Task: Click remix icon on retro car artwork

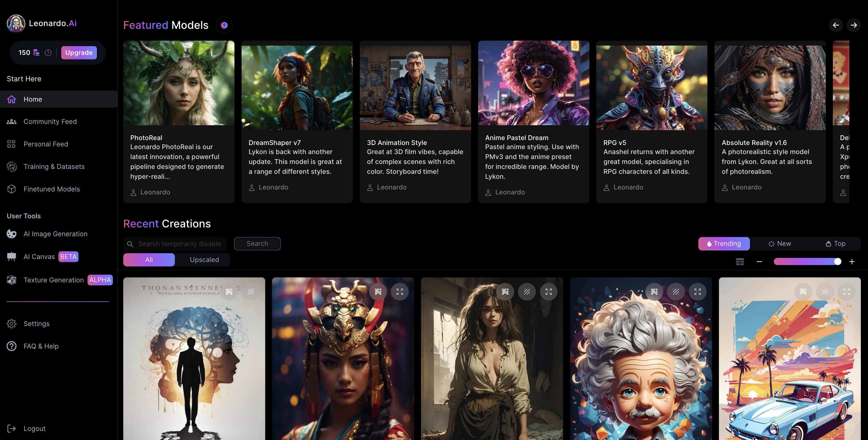Action: 825,292
